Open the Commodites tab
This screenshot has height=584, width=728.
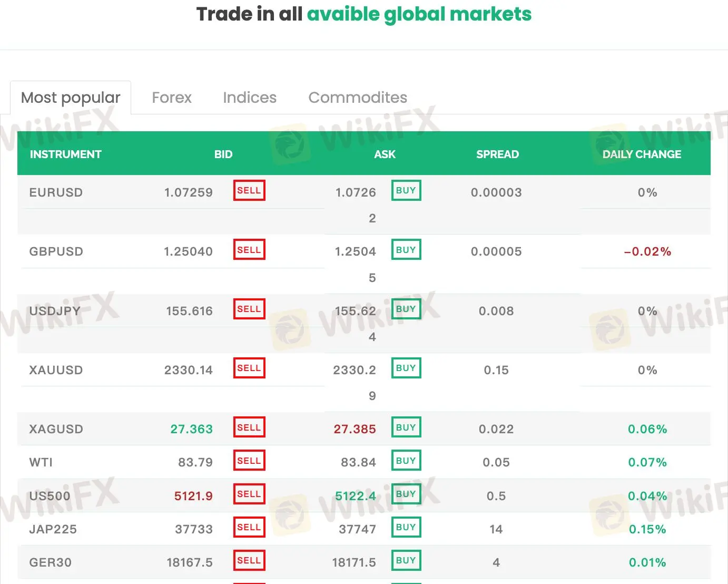(357, 98)
